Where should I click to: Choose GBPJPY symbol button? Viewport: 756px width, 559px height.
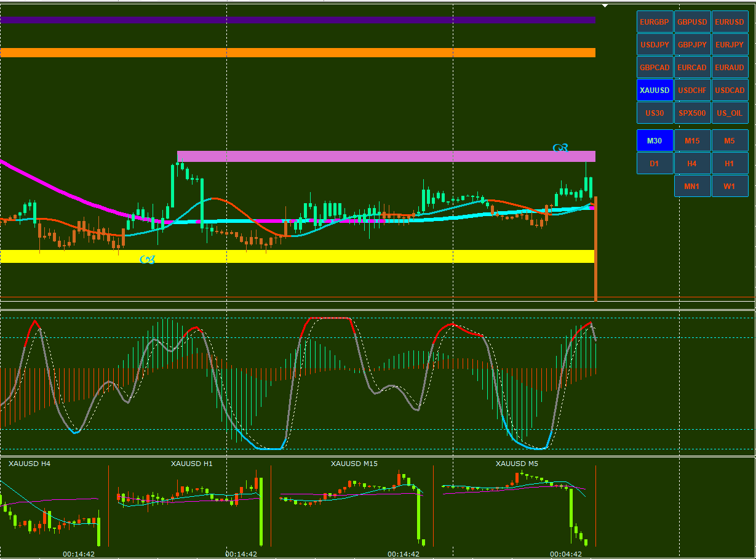pos(693,44)
